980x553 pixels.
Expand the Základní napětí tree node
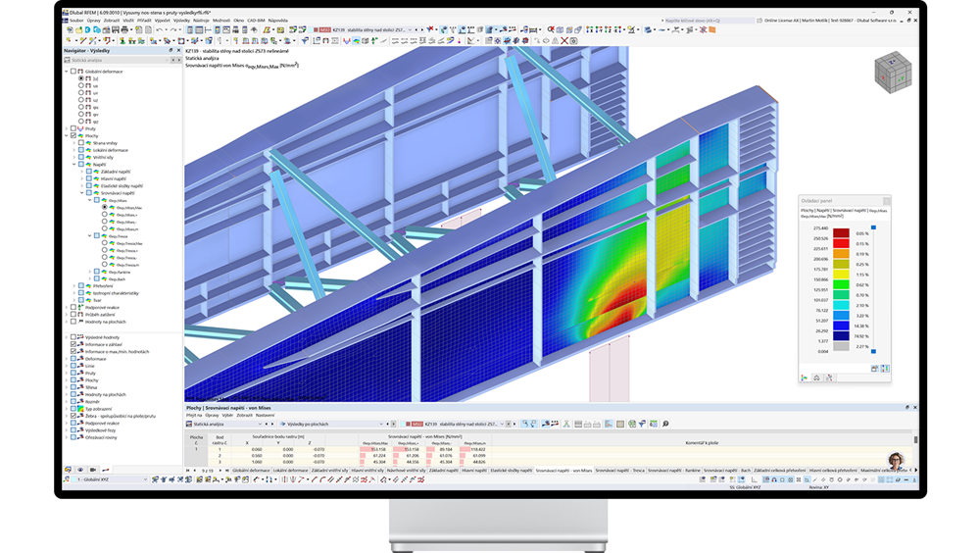[x=82, y=172]
